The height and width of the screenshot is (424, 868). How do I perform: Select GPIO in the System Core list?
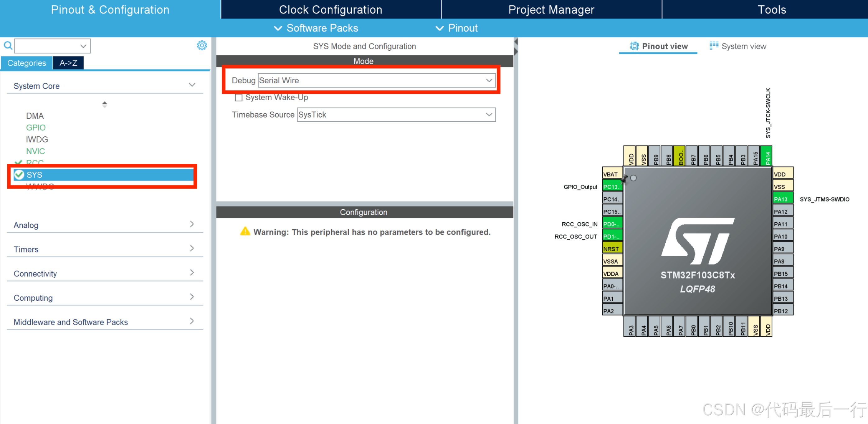coord(36,128)
